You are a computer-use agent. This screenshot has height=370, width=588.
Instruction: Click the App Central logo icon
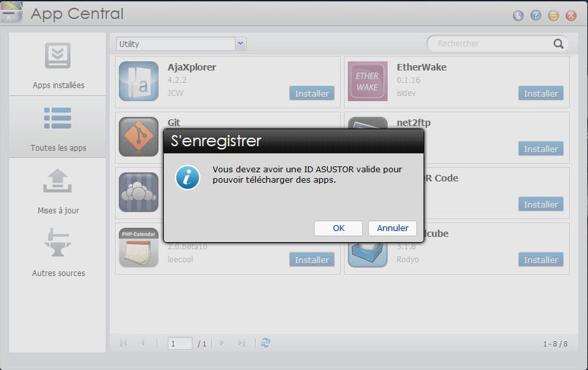tap(11, 12)
